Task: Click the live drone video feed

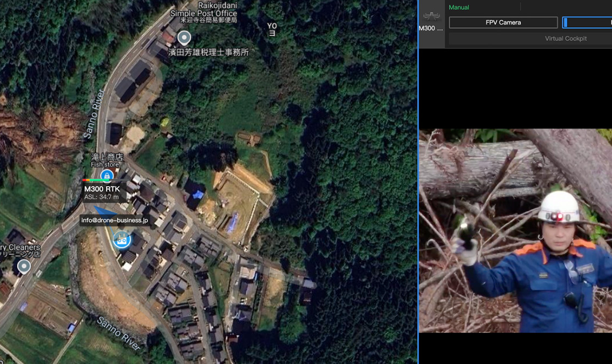Action: click(x=515, y=230)
